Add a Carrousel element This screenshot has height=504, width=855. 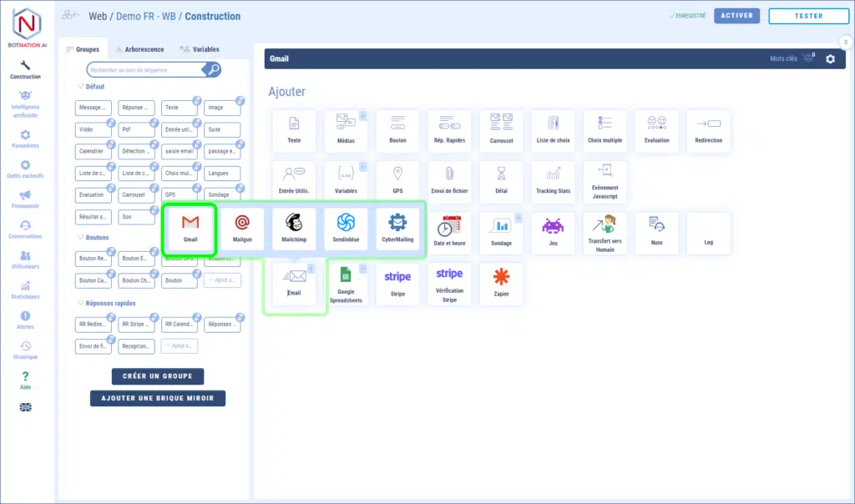click(x=501, y=130)
